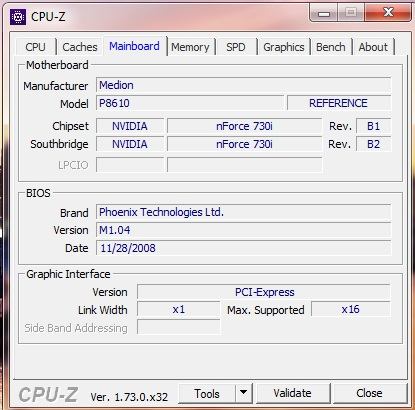Click the empty Side Band Addressing field
Screen dimensions: 415x410
point(179,327)
